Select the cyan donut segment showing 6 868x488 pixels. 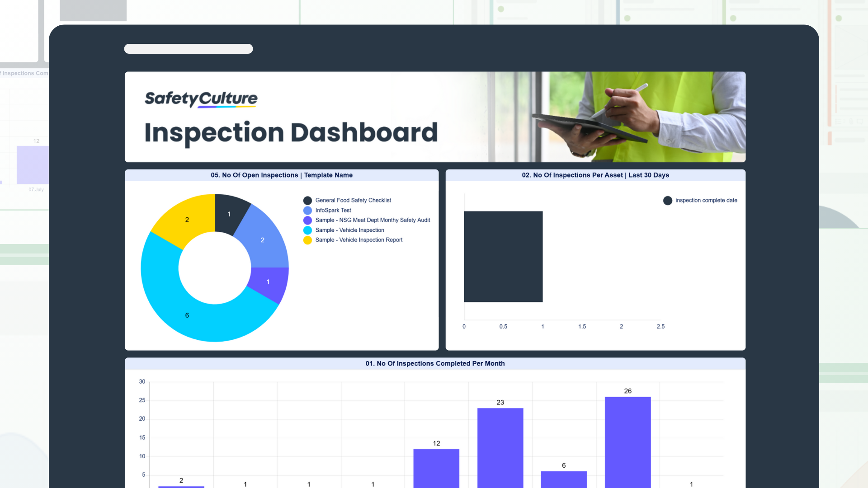pos(186,315)
